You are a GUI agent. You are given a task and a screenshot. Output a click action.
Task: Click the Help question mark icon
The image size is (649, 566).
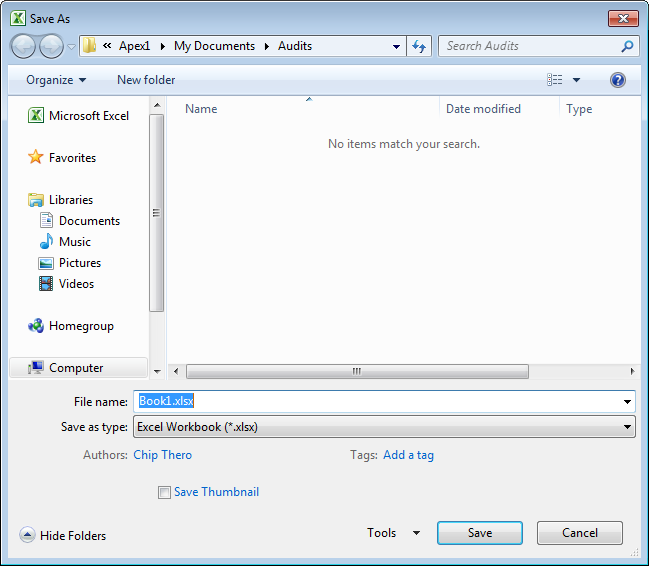(617, 80)
